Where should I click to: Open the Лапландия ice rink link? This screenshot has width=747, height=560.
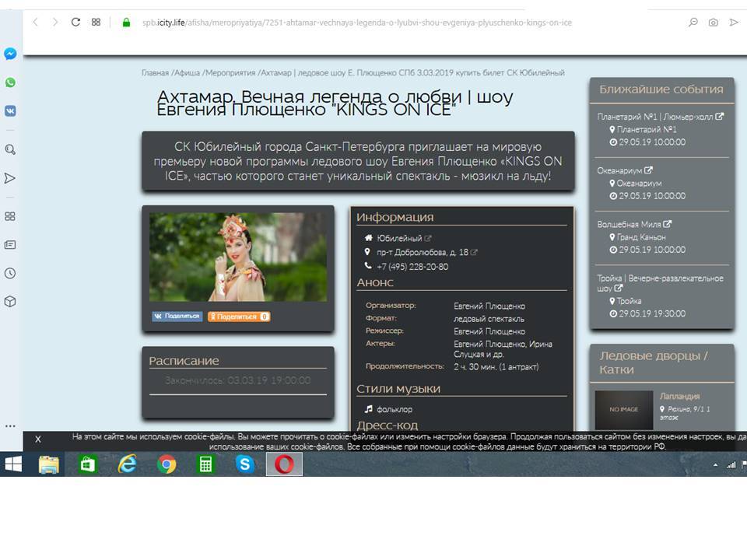680,396
